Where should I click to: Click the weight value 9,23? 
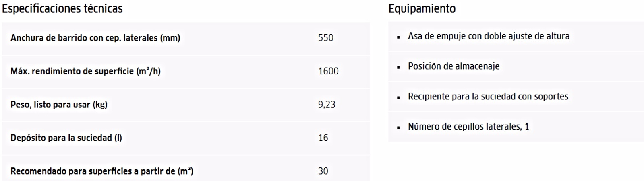coord(327,105)
